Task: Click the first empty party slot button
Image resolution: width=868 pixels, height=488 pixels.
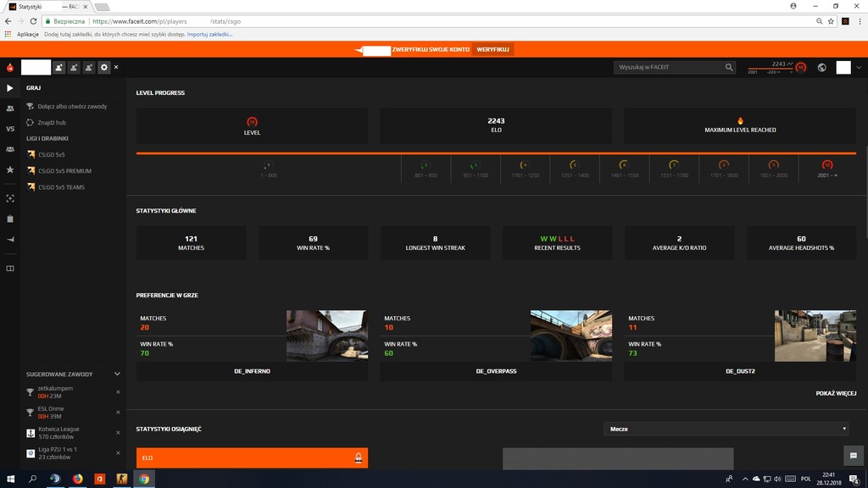Action: coord(58,68)
